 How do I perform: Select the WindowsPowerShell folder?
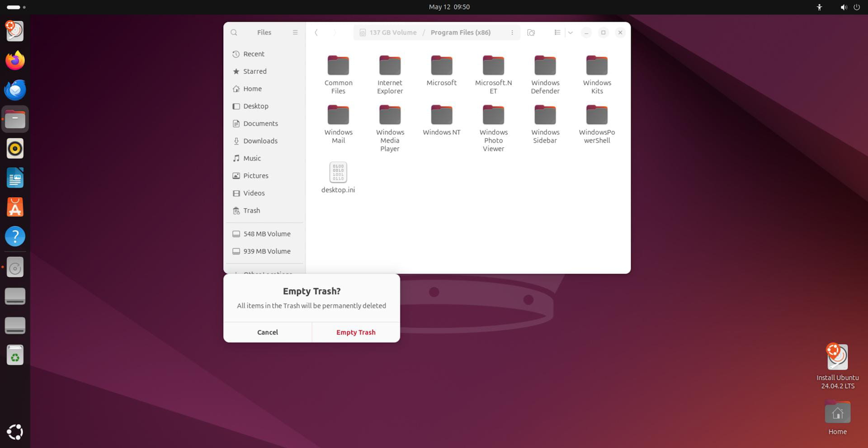(597, 124)
